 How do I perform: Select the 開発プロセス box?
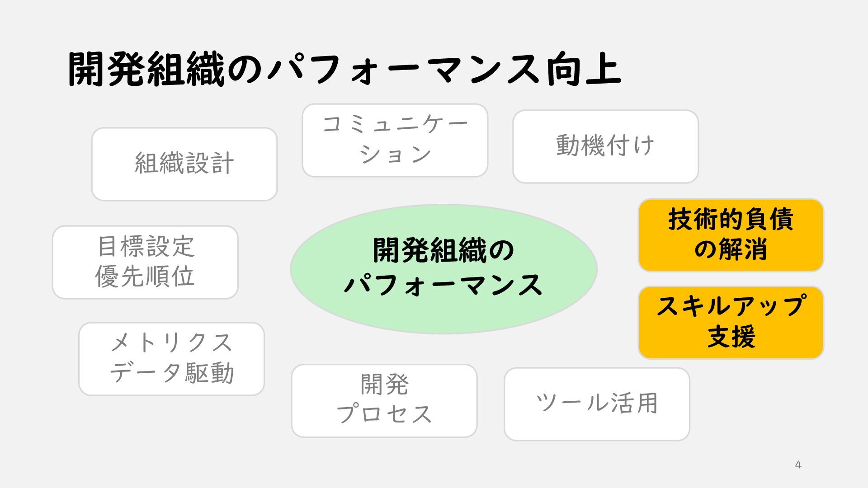pos(384,401)
